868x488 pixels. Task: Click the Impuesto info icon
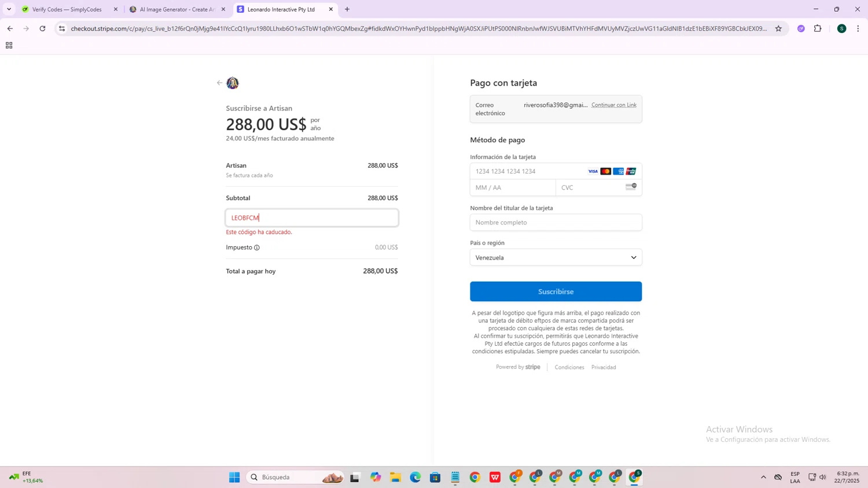[x=257, y=247]
